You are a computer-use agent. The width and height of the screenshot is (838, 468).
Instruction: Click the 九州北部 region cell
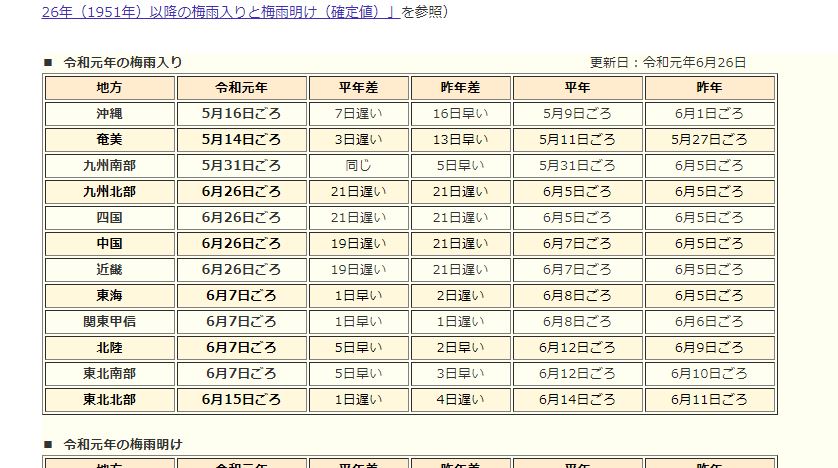click(x=110, y=192)
